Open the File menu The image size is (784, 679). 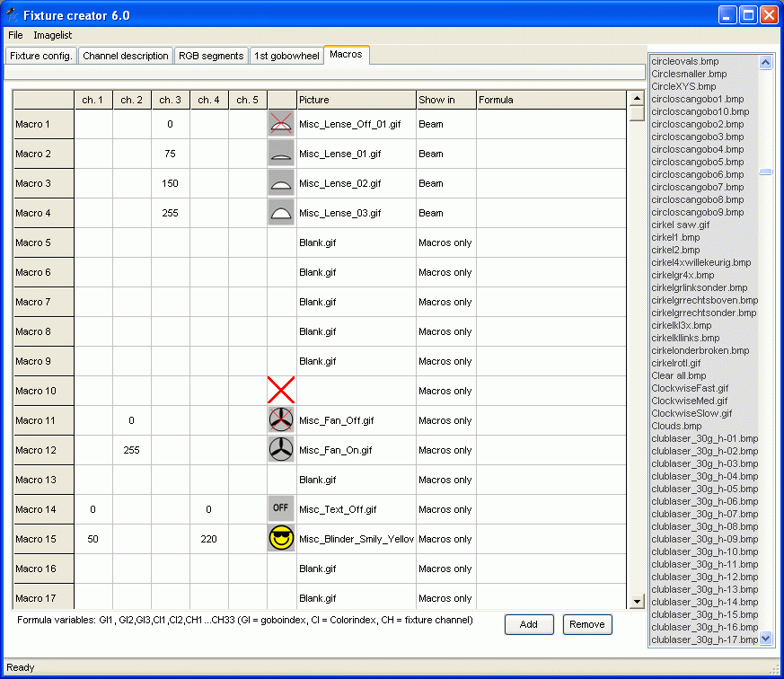pos(15,35)
